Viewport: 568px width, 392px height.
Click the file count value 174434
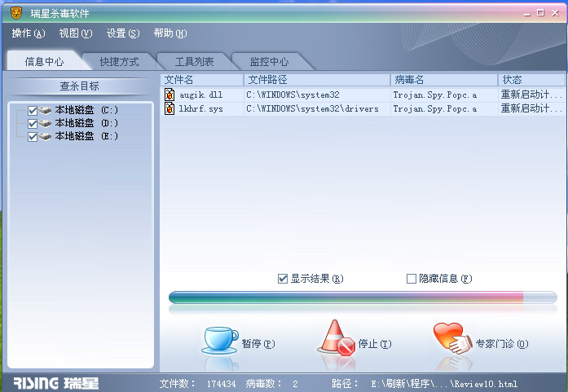click(x=221, y=384)
